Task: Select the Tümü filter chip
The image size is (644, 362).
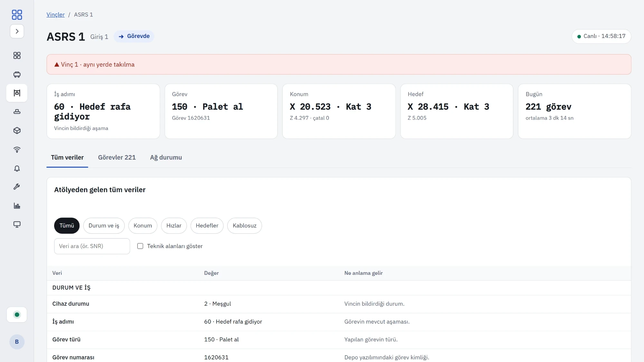Action: pos(67,226)
